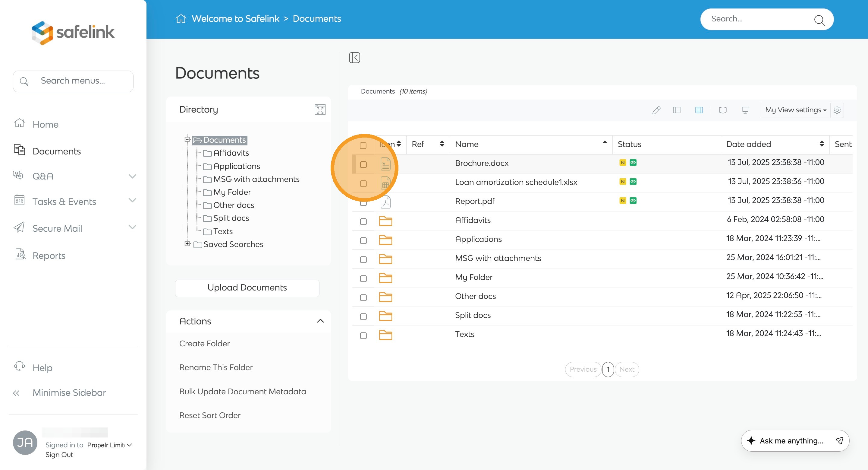Image resolution: width=868 pixels, height=470 pixels.
Task: Expand the Secure Mail sidebar menu
Action: coord(132,227)
